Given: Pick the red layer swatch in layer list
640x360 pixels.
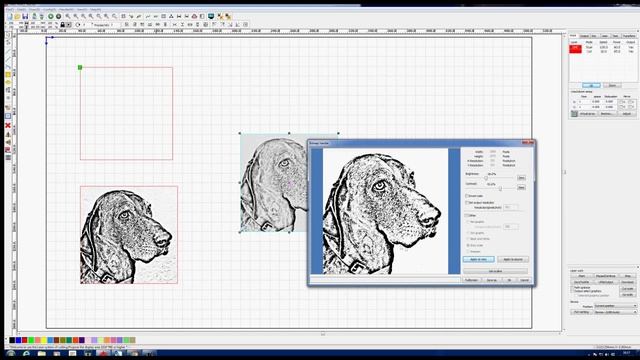Looking at the screenshot, I should (x=575, y=49).
